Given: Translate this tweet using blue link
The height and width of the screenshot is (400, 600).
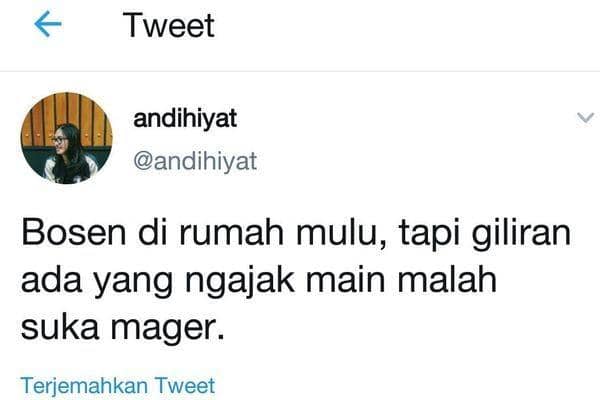Looking at the screenshot, I should 118,385.
